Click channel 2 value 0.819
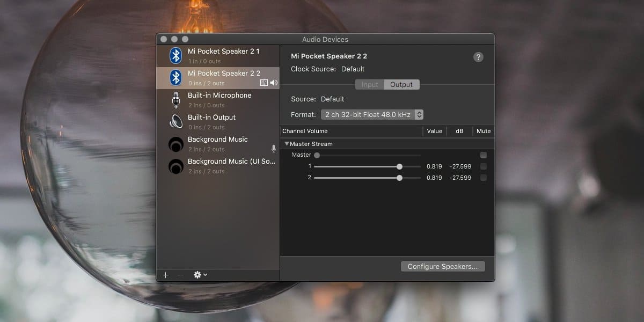The width and height of the screenshot is (644, 322). click(434, 178)
